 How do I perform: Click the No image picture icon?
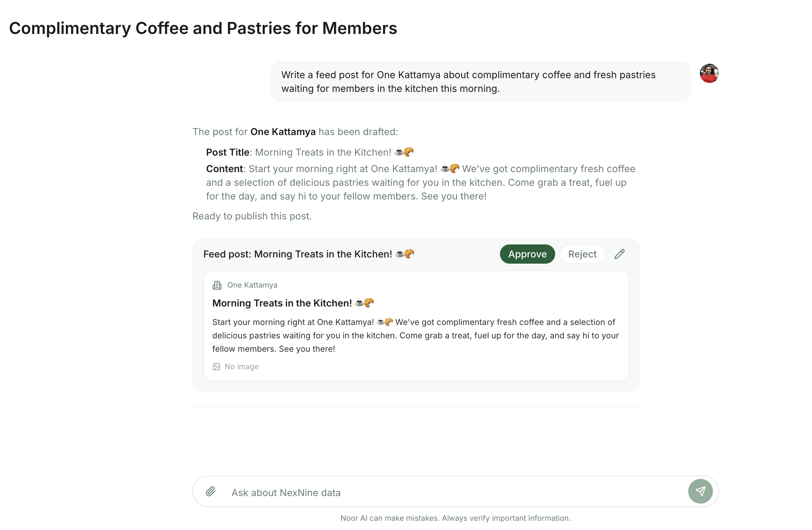click(x=216, y=367)
